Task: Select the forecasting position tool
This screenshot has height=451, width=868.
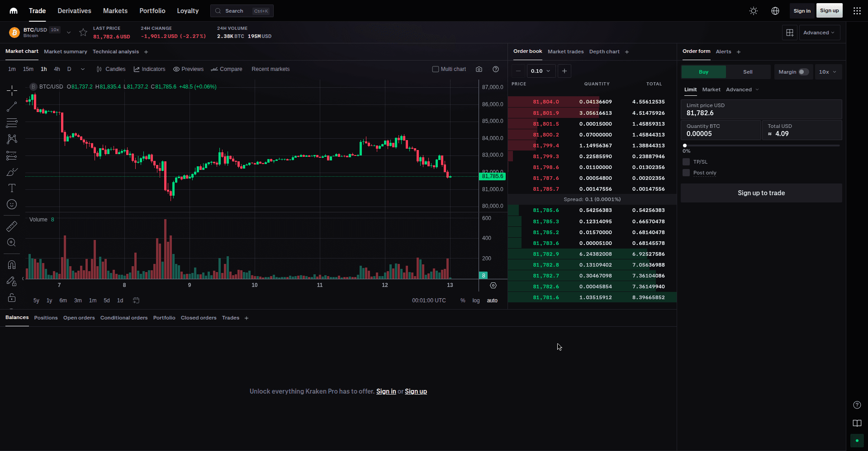Action: tap(12, 155)
